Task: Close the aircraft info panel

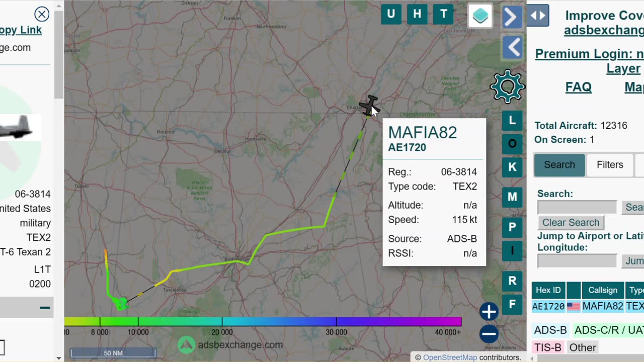Action: (x=42, y=14)
